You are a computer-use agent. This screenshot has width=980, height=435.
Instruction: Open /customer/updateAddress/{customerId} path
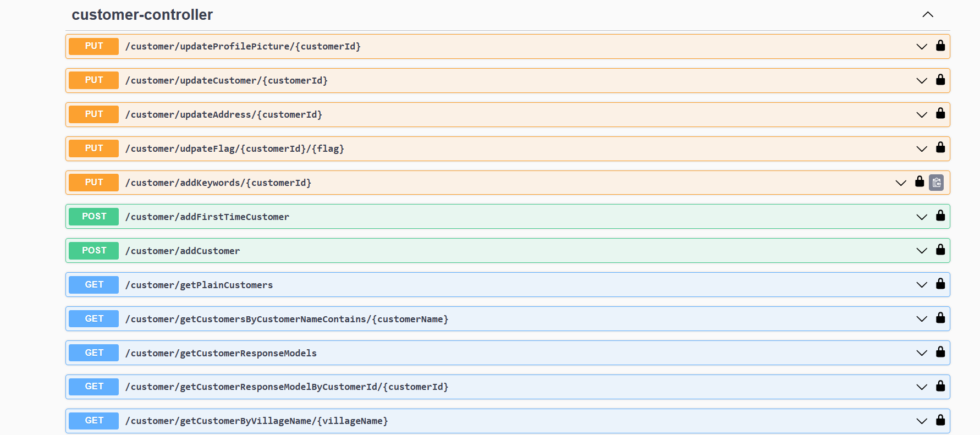coord(224,115)
